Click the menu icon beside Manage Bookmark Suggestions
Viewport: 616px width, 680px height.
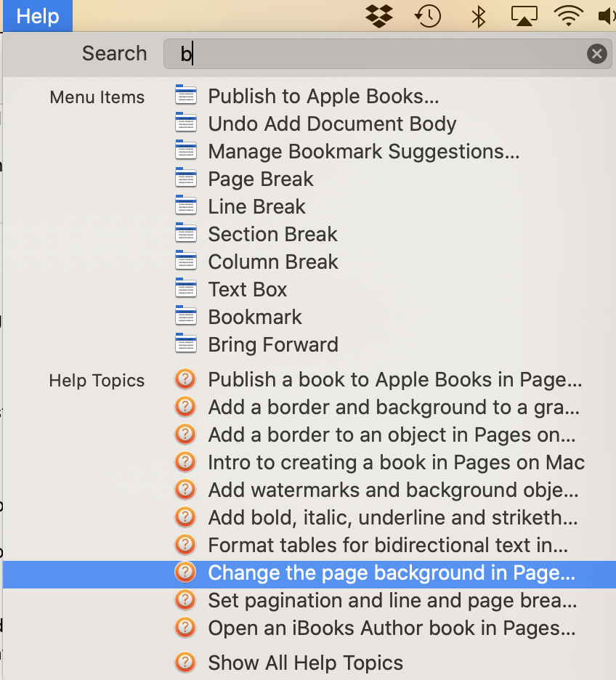pyautogui.click(x=186, y=150)
